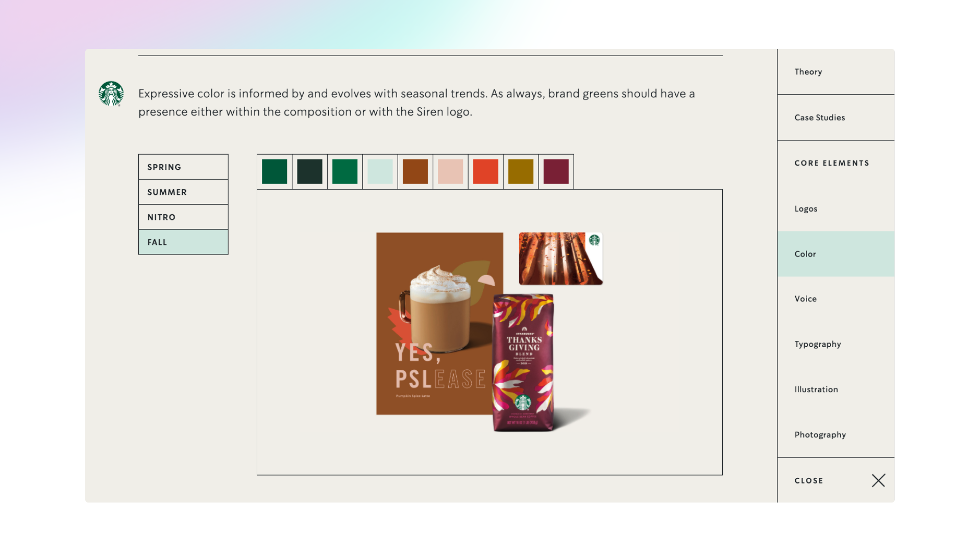This screenshot has height=551, width=980.
Task: Select the burnt orange color swatch
Action: tap(415, 171)
